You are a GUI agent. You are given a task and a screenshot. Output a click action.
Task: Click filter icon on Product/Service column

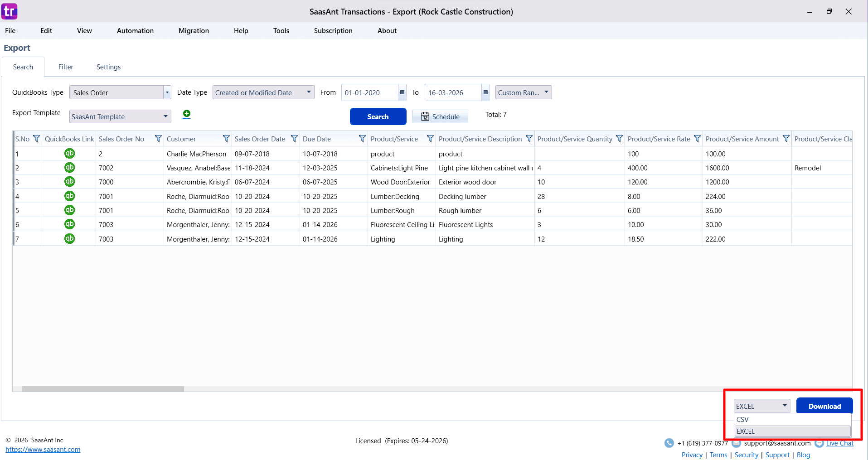(x=430, y=139)
